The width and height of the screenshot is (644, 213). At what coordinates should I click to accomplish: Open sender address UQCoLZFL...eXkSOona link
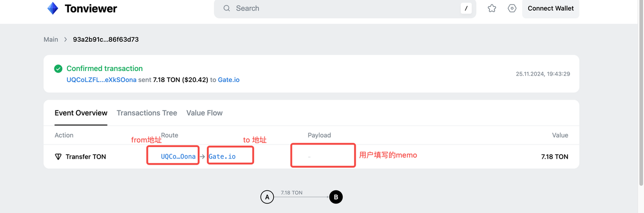point(102,80)
